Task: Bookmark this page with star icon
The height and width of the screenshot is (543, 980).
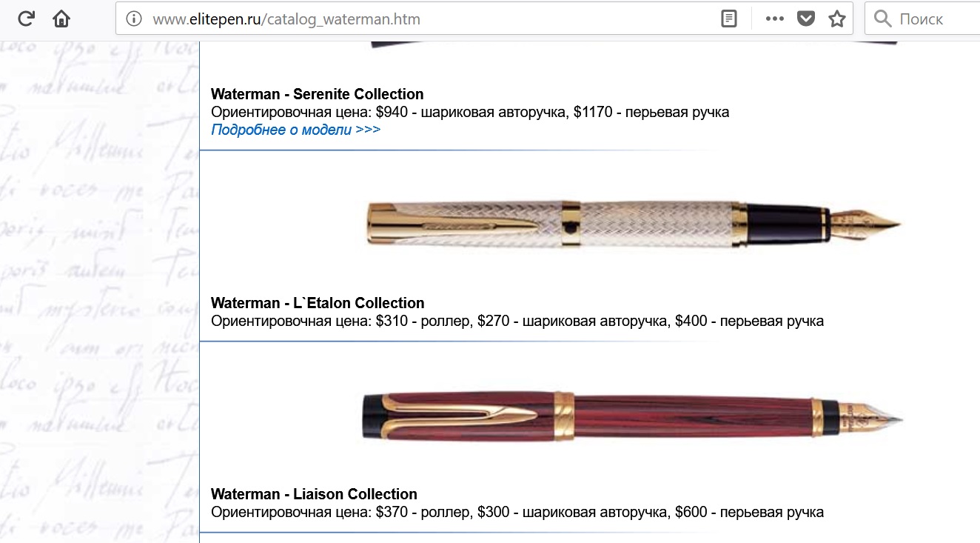Action: (837, 19)
